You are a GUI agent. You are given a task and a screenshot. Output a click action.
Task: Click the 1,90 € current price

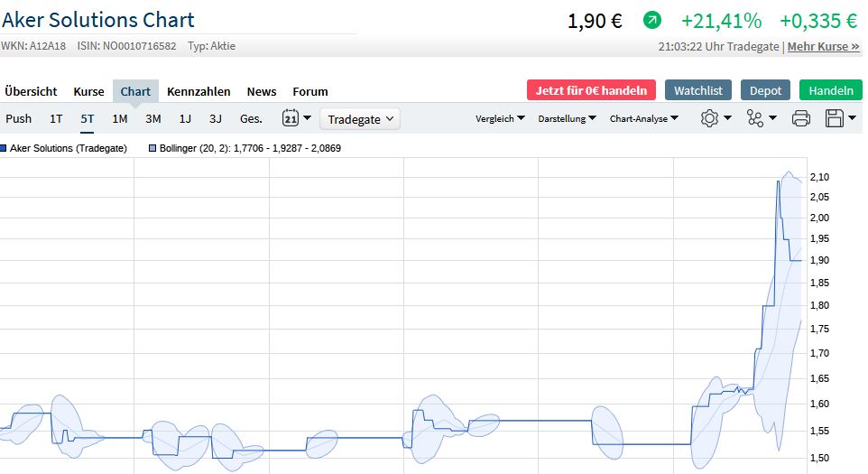[x=596, y=21]
